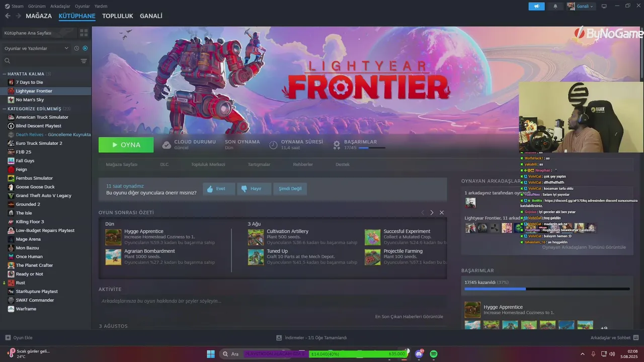Go forward with the right arrow
The image size is (644, 362).
click(18, 16)
